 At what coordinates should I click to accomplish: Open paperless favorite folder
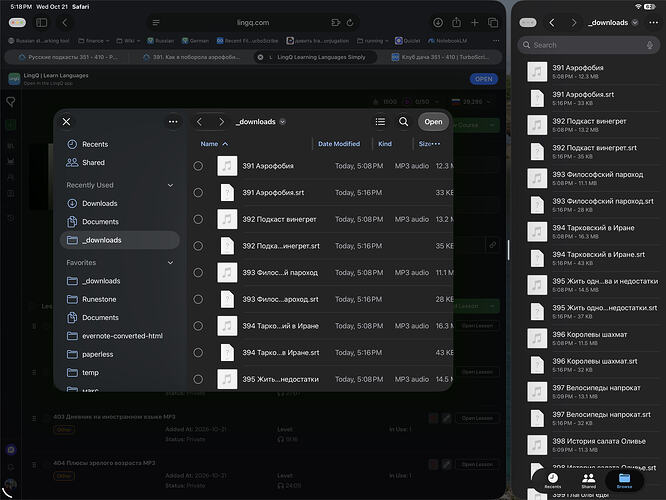tap(119, 354)
